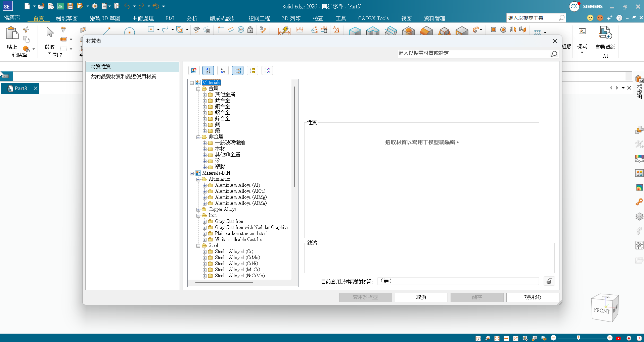This screenshot has width=644, height=342.
Task: Expand the 塑膠 folder in tree
Action: [204, 167]
